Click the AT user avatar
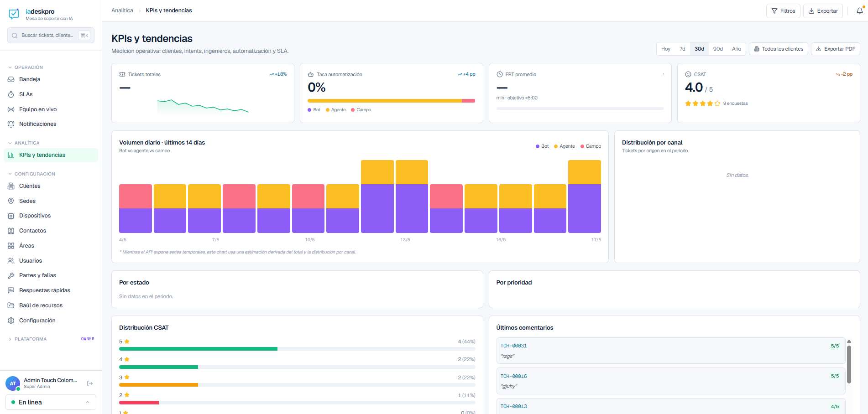This screenshot has height=414, width=868. coord(13,383)
